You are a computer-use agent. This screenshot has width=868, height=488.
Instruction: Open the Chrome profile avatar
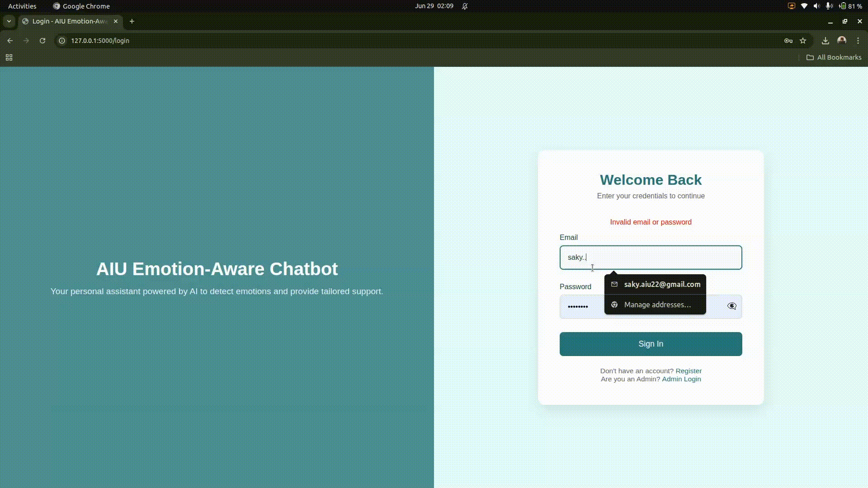click(841, 41)
